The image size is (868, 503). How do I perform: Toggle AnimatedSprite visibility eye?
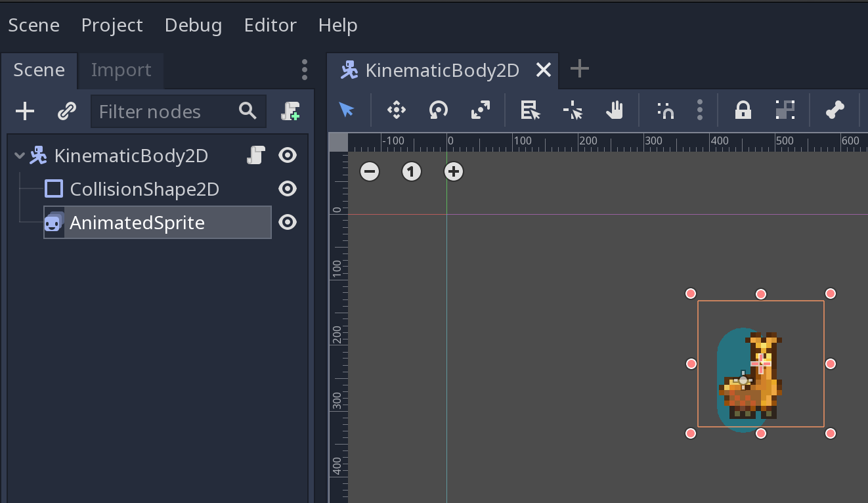click(288, 223)
